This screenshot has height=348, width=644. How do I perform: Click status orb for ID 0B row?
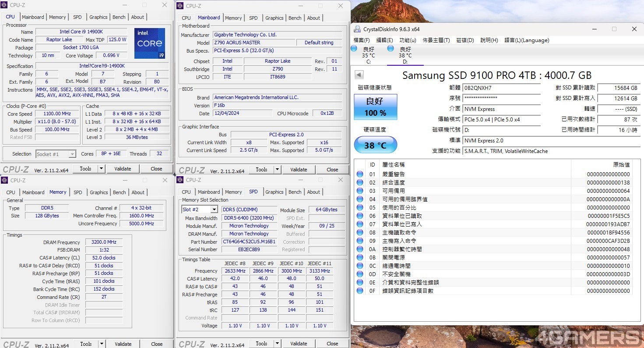pyautogui.click(x=360, y=257)
